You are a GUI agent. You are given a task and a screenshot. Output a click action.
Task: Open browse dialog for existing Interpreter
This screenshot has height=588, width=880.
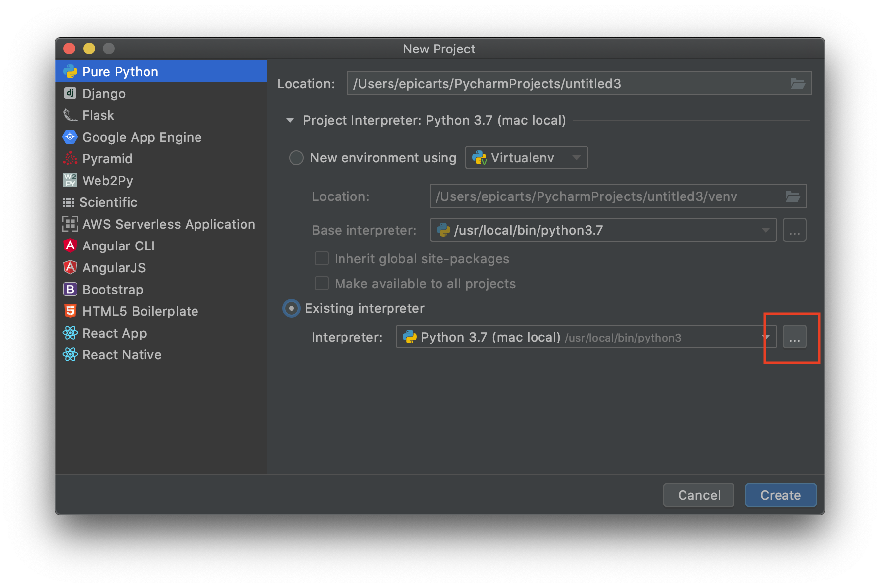(794, 337)
